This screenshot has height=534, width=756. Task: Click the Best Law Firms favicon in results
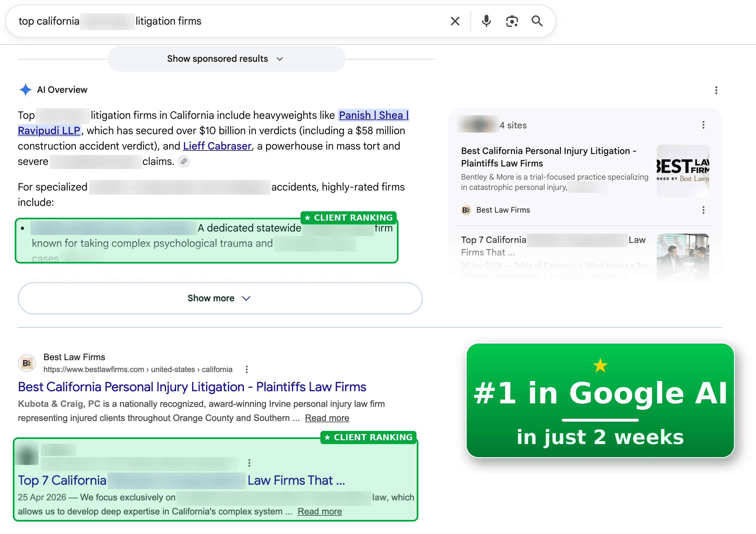[x=27, y=363]
